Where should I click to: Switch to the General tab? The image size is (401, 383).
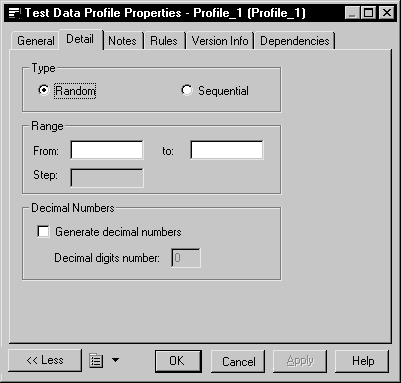pyautogui.click(x=36, y=41)
